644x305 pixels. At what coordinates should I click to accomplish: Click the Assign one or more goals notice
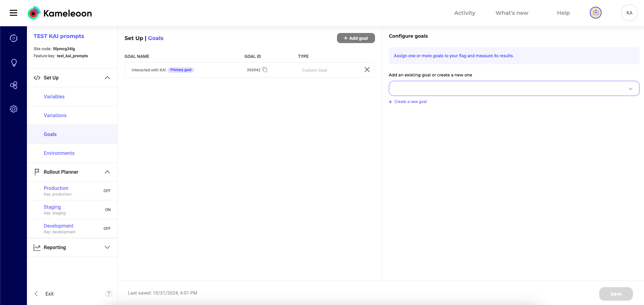click(x=514, y=56)
